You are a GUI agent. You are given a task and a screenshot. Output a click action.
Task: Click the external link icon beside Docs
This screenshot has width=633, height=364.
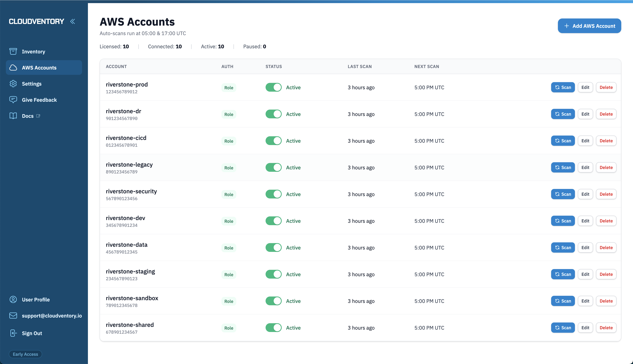click(38, 116)
